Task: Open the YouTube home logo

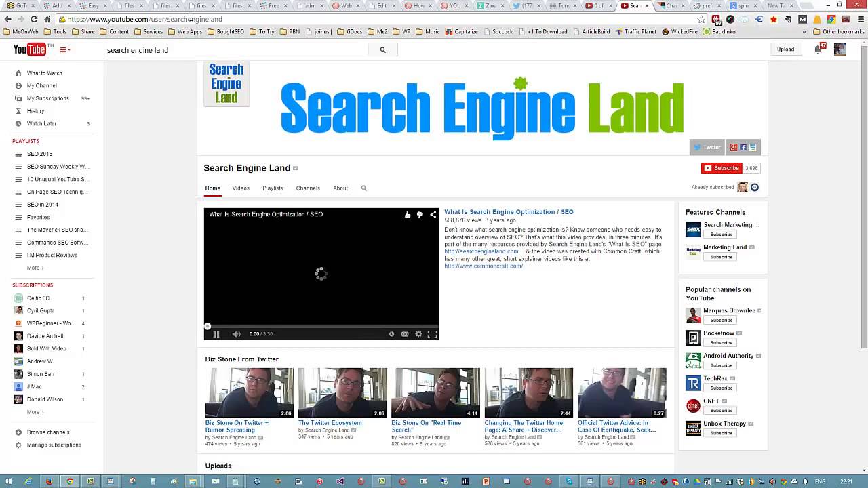Action: tap(29, 49)
